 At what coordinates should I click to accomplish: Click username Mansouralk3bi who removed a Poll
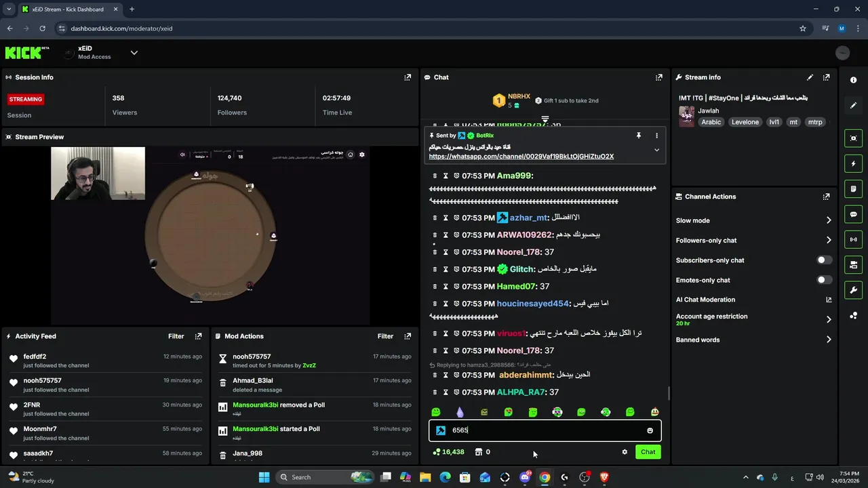[x=256, y=405]
